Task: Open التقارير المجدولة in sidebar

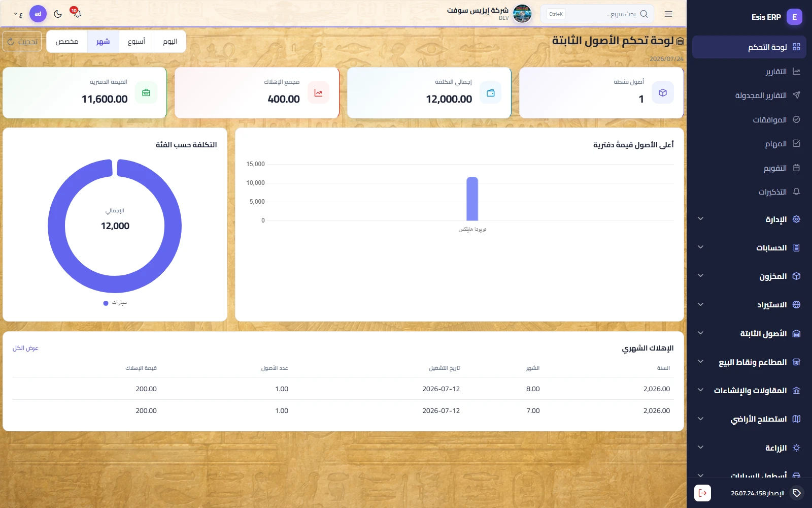Action: (749, 96)
